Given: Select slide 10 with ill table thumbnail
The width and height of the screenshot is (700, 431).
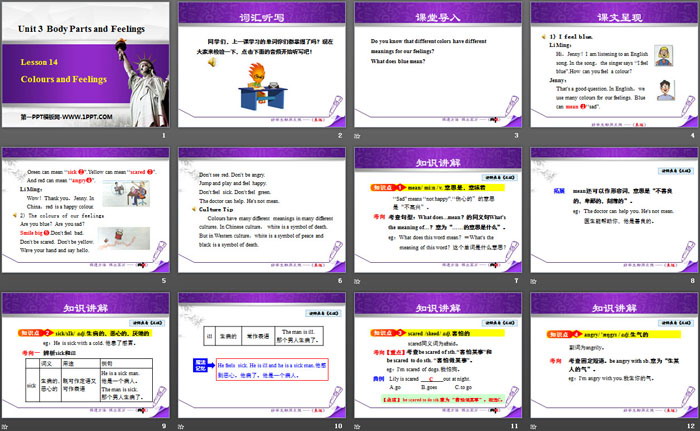Looking at the screenshot, I should tap(262, 355).
